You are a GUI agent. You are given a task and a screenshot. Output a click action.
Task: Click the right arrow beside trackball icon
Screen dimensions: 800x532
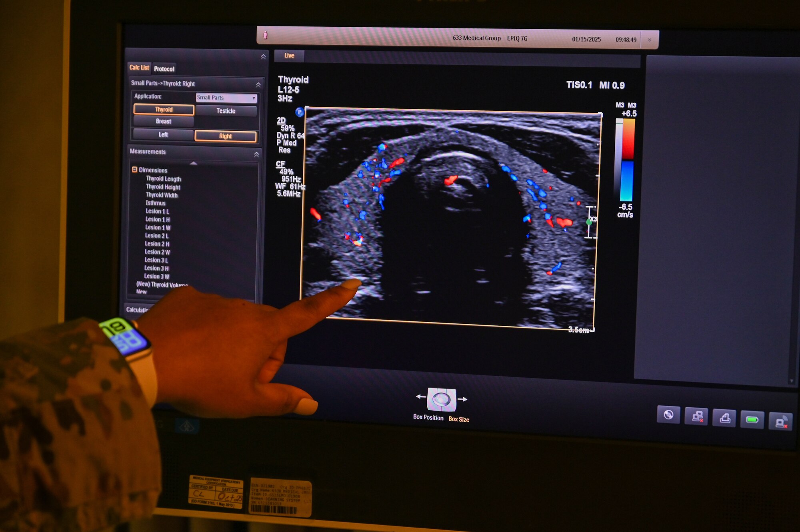(462, 399)
